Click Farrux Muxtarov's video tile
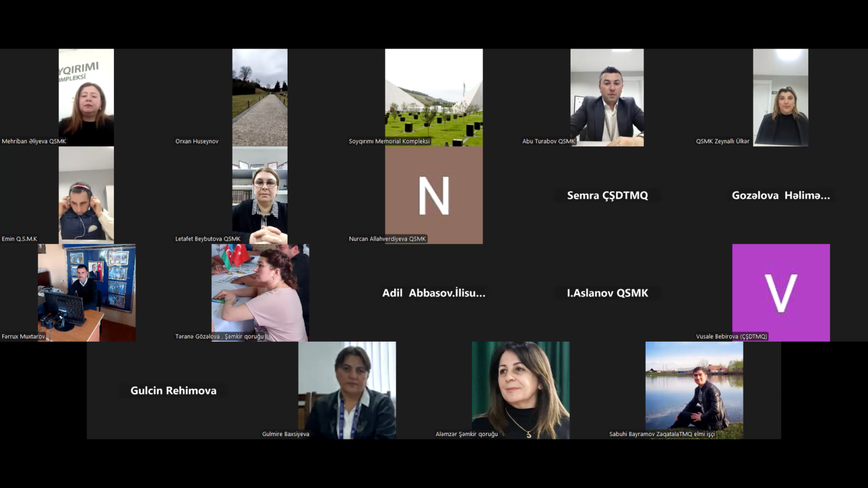Image resolution: width=868 pixels, height=488 pixels. point(86,292)
